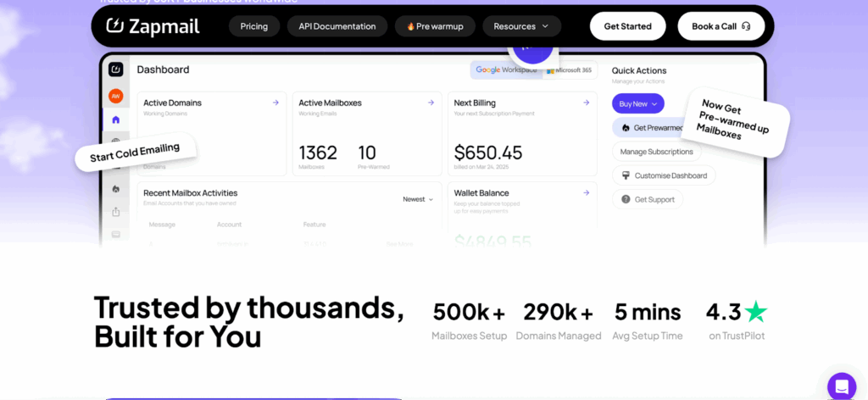868x400 pixels.
Task: Open Next Billing arrow
Action: click(x=587, y=103)
